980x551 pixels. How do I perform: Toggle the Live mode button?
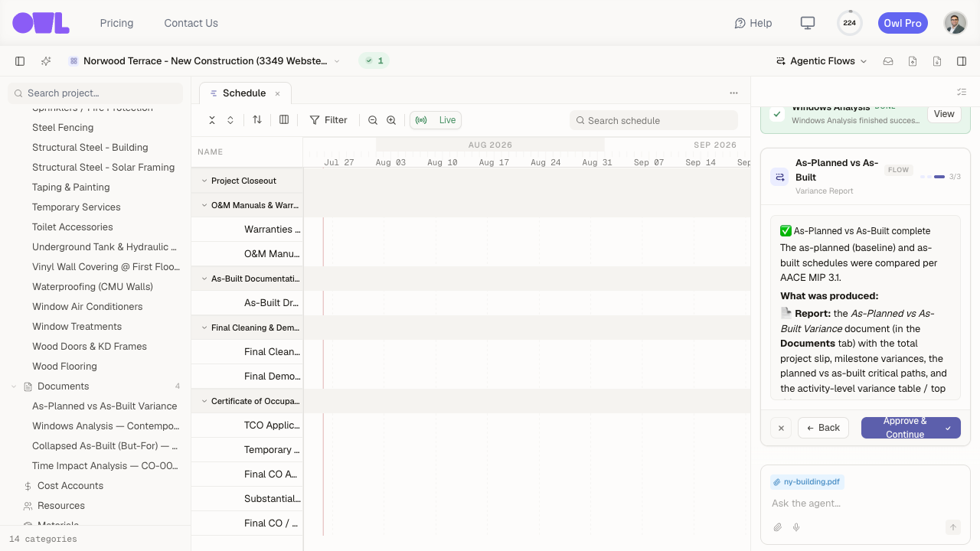coord(436,120)
